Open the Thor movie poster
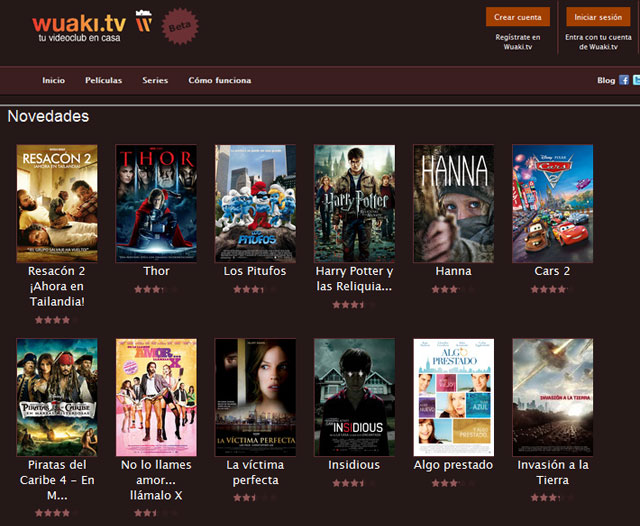Viewport: 640px width, 526px height. point(156,203)
